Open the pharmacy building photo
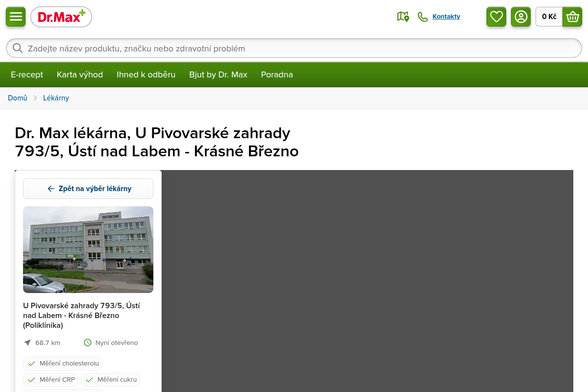Image resolution: width=588 pixels, height=392 pixels. pos(88,249)
